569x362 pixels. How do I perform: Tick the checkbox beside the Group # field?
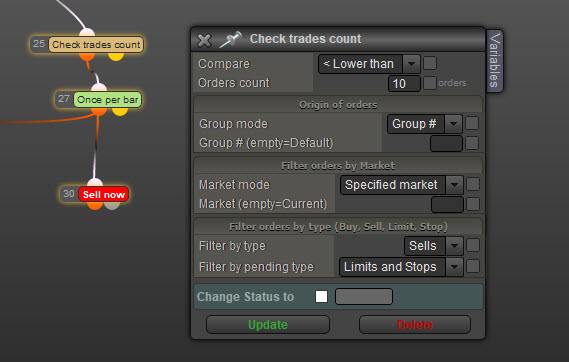(x=472, y=143)
